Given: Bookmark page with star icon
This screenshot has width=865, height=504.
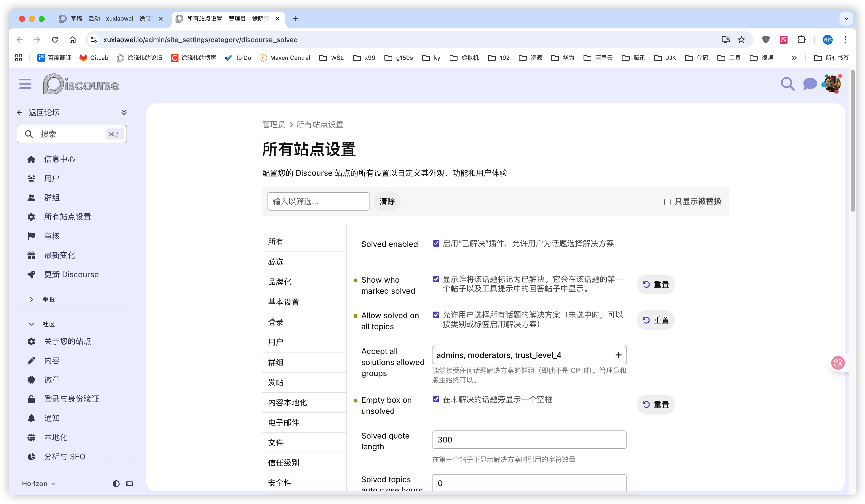Looking at the screenshot, I should pyautogui.click(x=741, y=40).
